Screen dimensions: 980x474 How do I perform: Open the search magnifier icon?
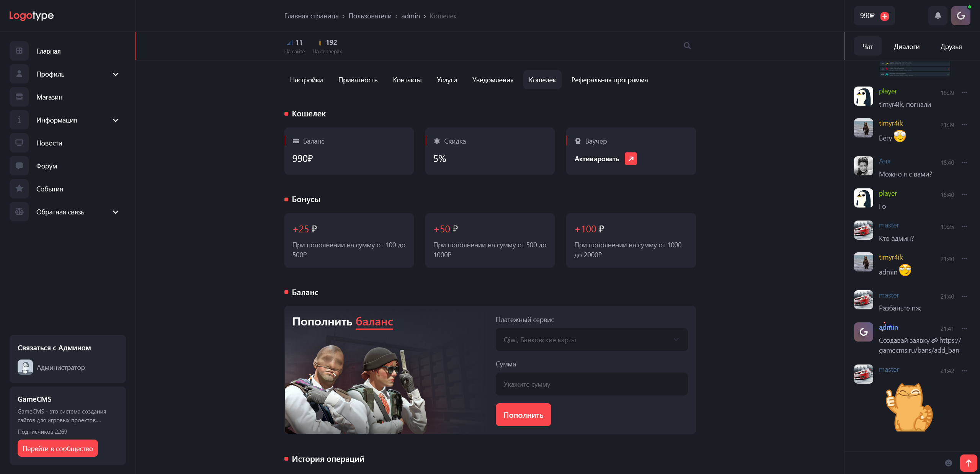(687, 46)
